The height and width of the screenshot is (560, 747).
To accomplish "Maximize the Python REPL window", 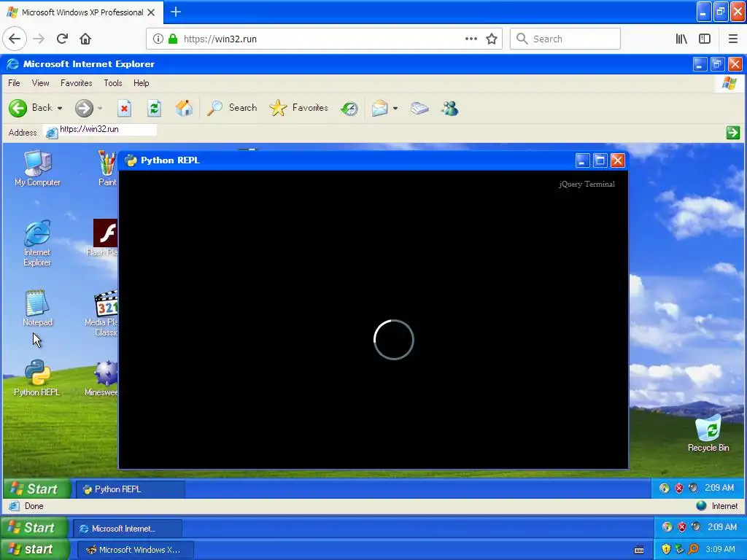I will pyautogui.click(x=600, y=160).
